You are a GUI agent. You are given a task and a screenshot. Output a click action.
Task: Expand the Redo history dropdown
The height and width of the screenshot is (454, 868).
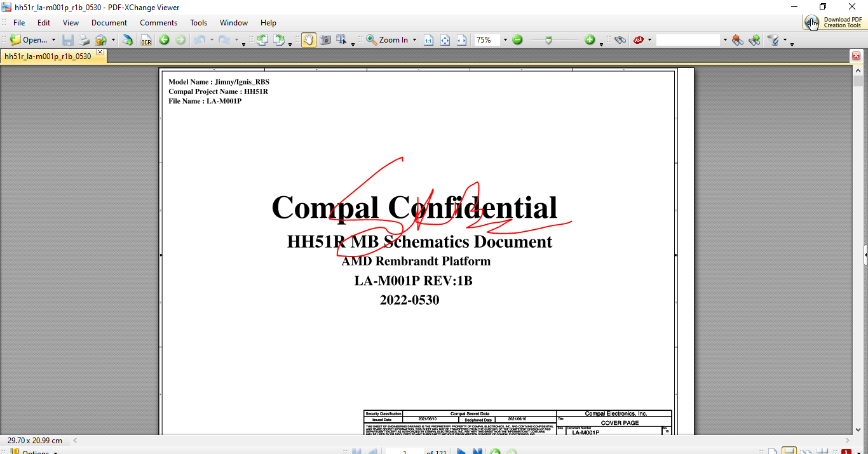pos(236,40)
